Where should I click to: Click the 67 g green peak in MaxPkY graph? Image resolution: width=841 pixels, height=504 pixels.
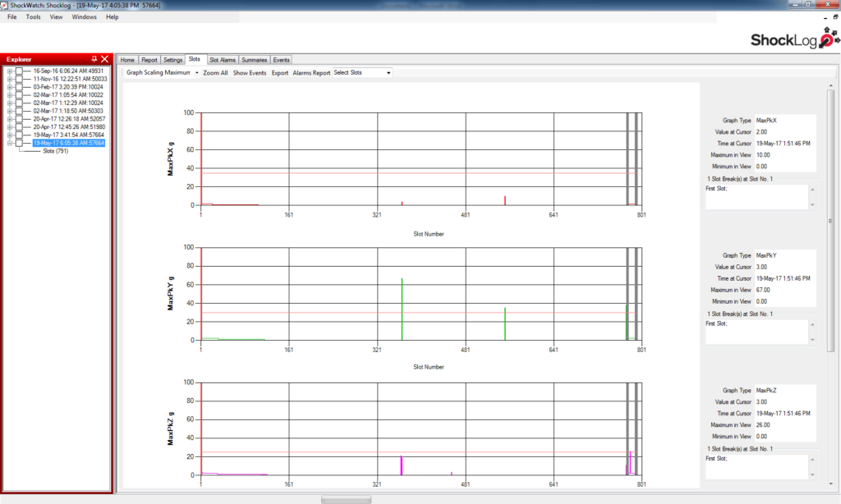click(x=402, y=309)
